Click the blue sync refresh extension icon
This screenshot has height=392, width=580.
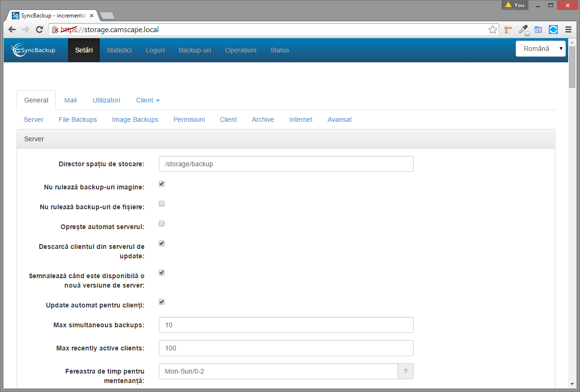[x=553, y=30]
